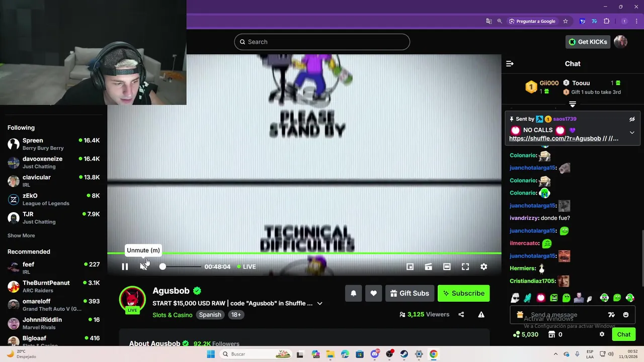Share the stream via share icon
The width and height of the screenshot is (644, 362).
461,315
